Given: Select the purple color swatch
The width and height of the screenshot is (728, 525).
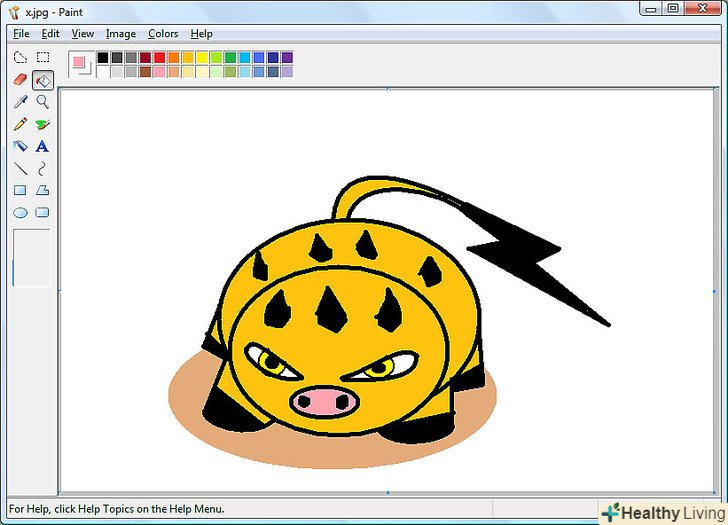Looking at the screenshot, I should [x=287, y=58].
